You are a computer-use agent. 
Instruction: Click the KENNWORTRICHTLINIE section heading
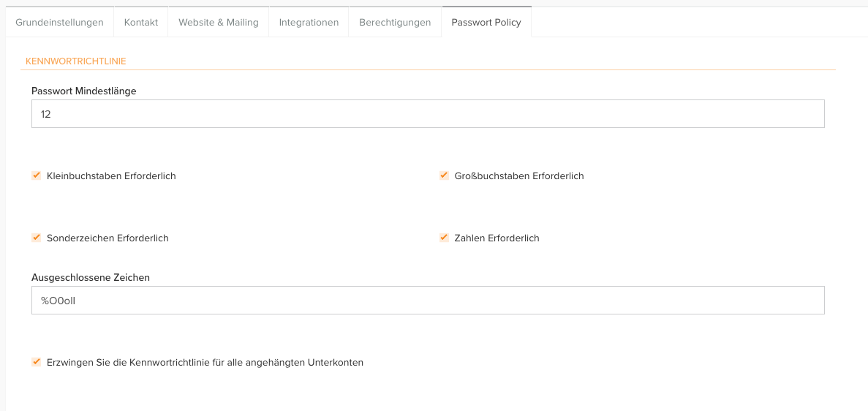(x=76, y=61)
